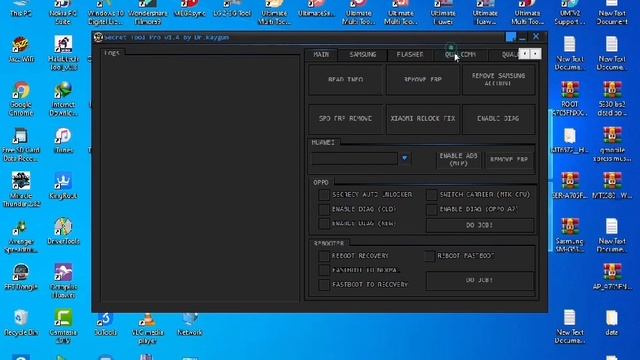
Task: Select the Jazz Wifi desktop icon
Action: click(x=21, y=50)
